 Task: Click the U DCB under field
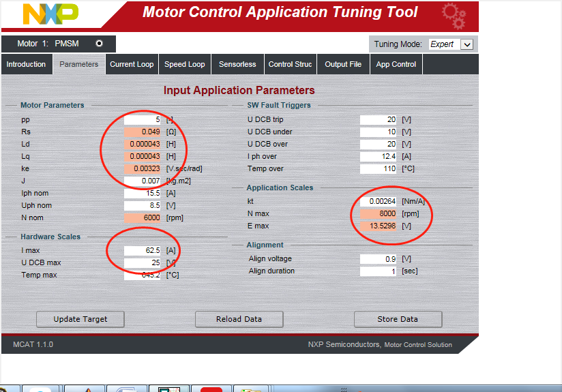(378, 132)
